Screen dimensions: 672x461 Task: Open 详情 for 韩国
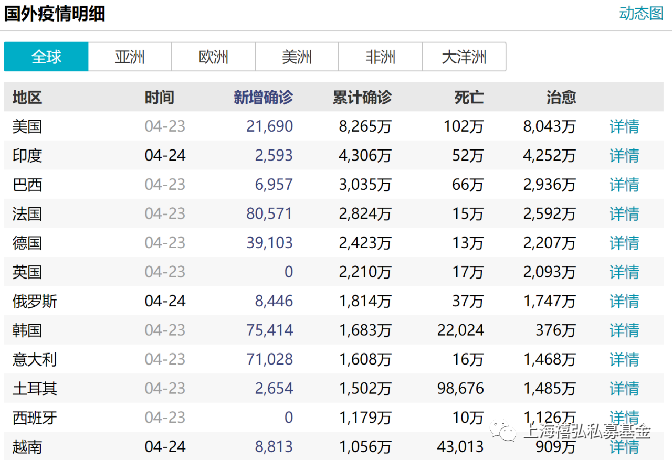[x=624, y=330]
